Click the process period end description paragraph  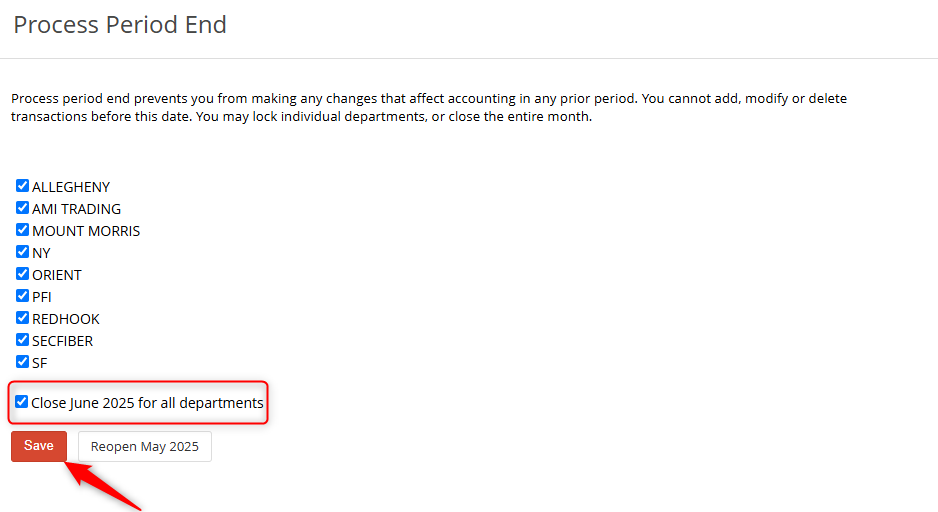(429, 107)
